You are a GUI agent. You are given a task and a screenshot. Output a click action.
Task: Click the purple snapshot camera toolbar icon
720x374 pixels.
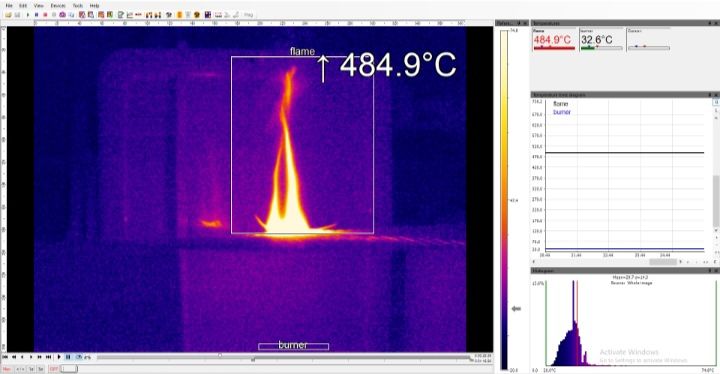coord(62,15)
